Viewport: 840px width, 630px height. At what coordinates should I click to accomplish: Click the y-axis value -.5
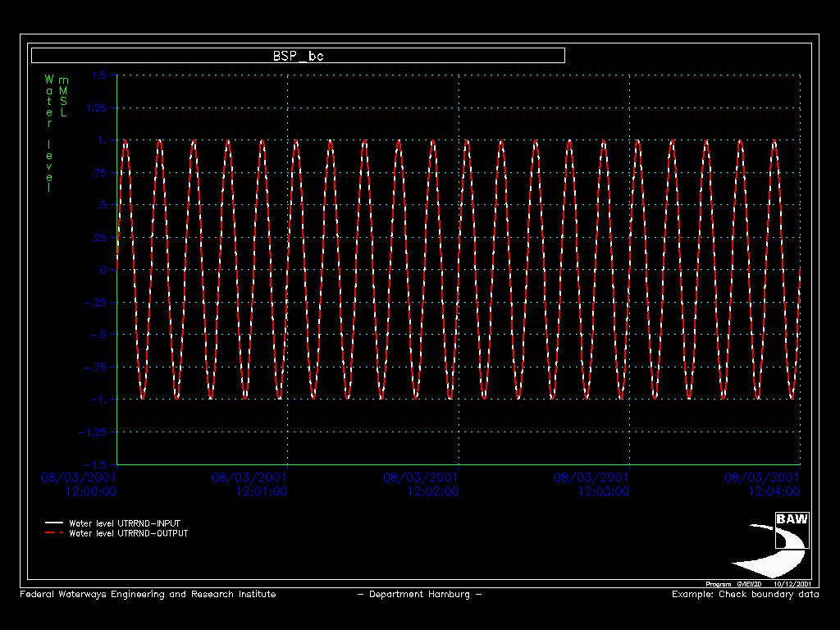coord(98,335)
